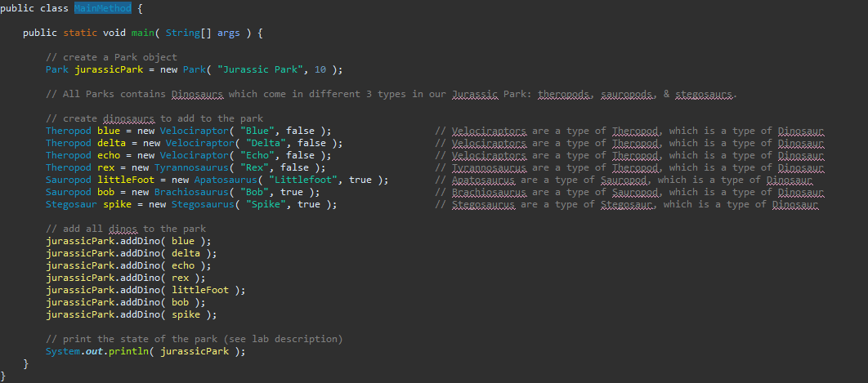The height and width of the screenshot is (383, 868).
Task: Click the number 10 in the Park constructor
Action: pyautogui.click(x=320, y=69)
